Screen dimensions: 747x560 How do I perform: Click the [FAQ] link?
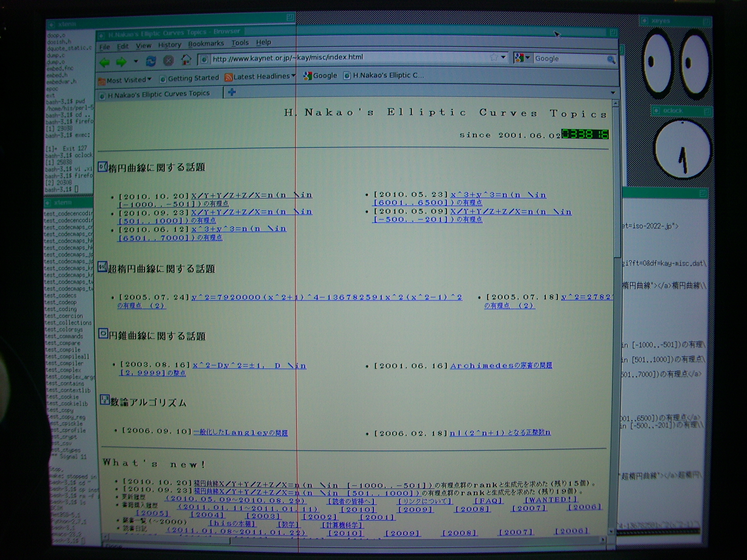click(488, 501)
